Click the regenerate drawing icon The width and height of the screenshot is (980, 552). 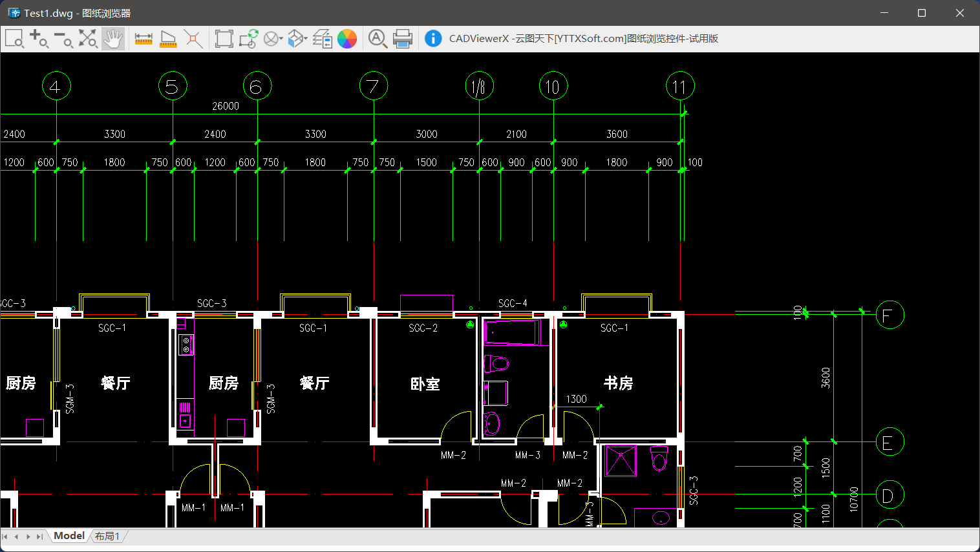pos(248,39)
